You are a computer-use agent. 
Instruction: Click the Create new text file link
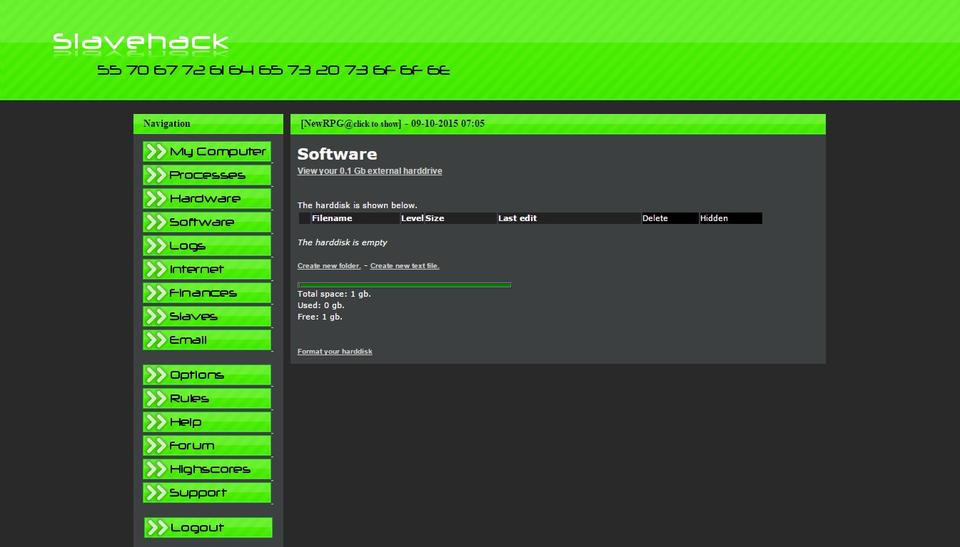[x=404, y=266]
